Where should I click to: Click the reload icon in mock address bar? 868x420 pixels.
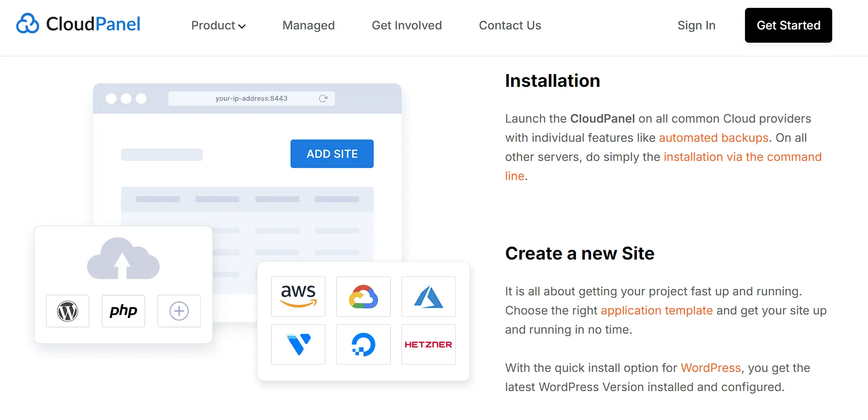[323, 99]
